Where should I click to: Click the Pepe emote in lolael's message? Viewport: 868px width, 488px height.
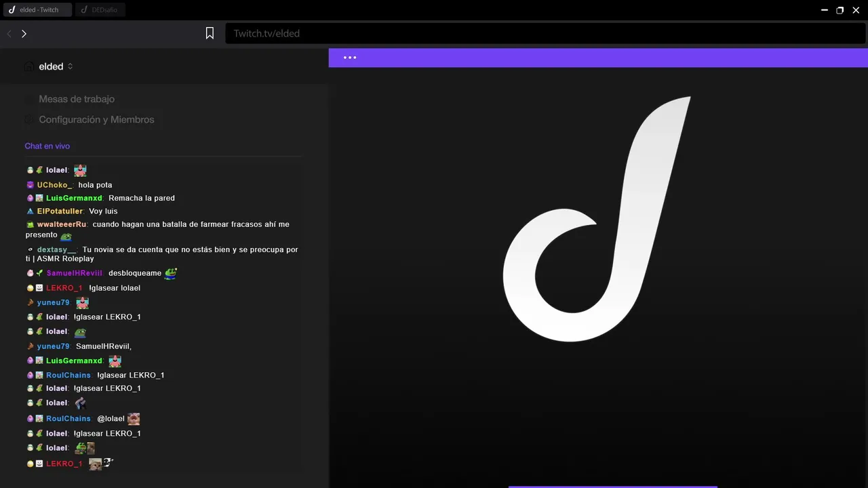click(80, 332)
